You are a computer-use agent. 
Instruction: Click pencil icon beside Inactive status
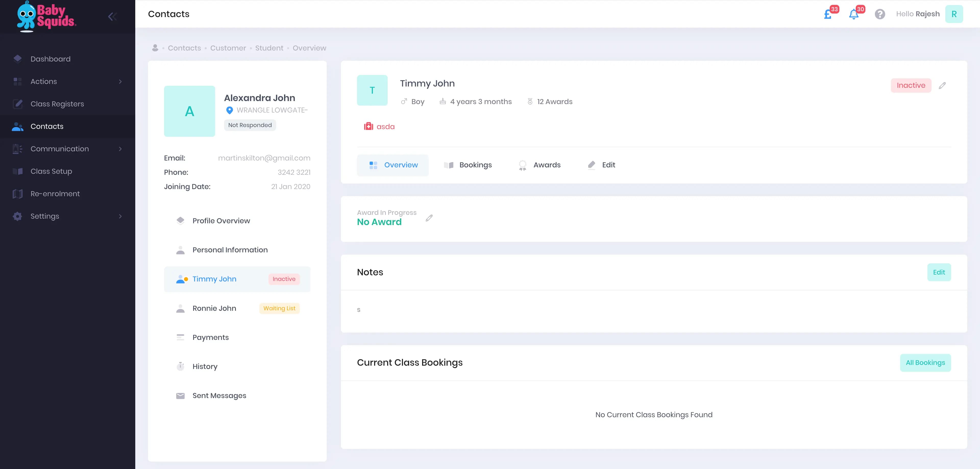point(942,85)
